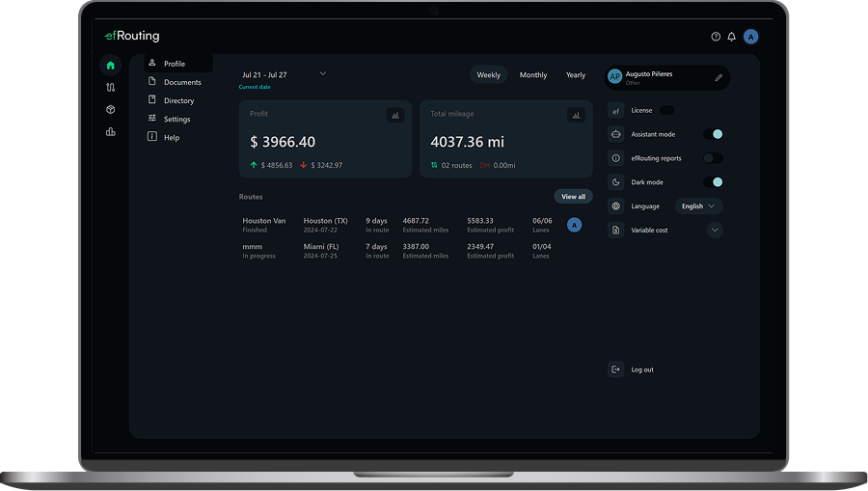This screenshot has height=491, width=868.
Task: Disable the Assistant mode toggle
Action: tap(713, 134)
